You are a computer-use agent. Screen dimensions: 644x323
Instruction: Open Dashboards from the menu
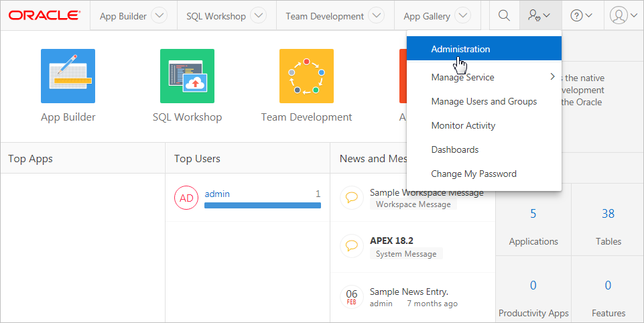[484, 149]
